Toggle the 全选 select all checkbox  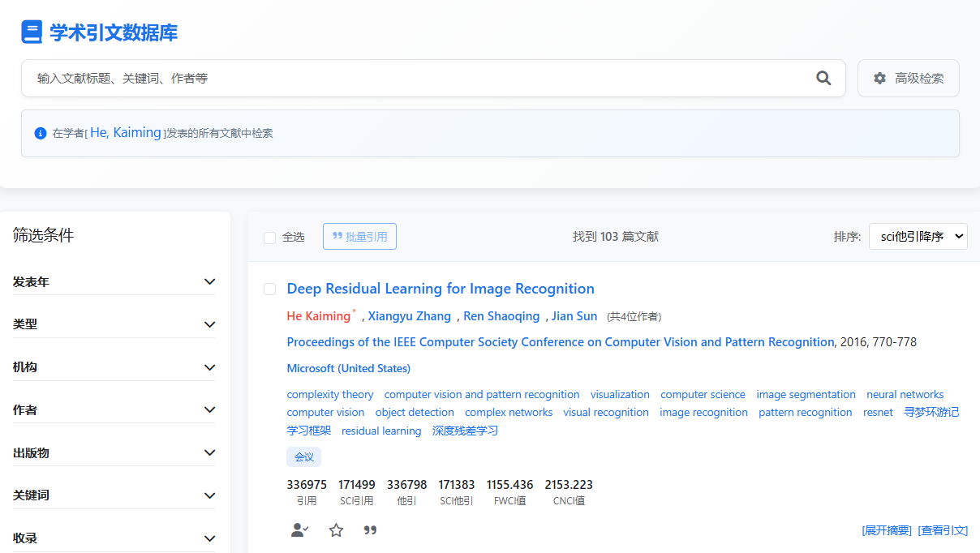[270, 238]
